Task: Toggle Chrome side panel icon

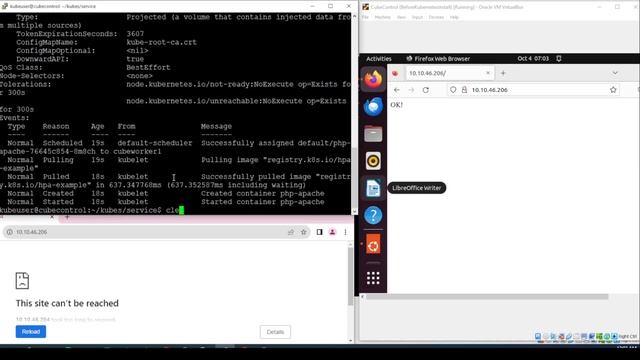Action: point(319,232)
